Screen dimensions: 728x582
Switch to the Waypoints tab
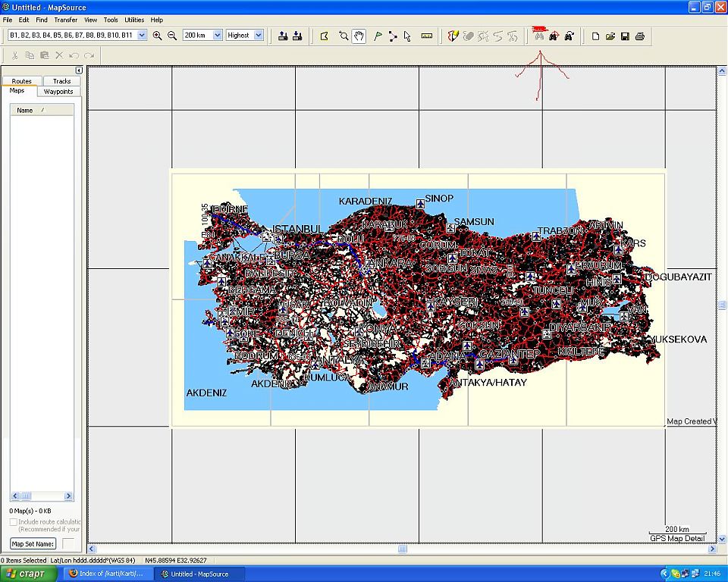58,92
